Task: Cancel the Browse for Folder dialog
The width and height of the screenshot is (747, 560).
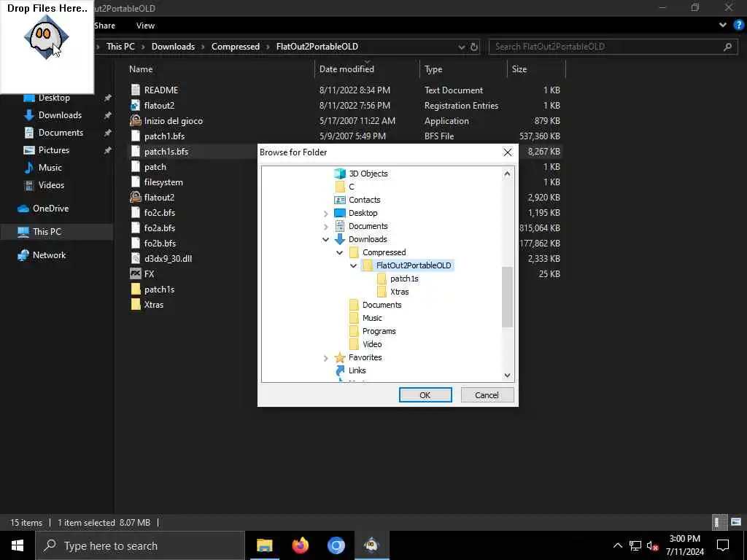Action: 487,394
